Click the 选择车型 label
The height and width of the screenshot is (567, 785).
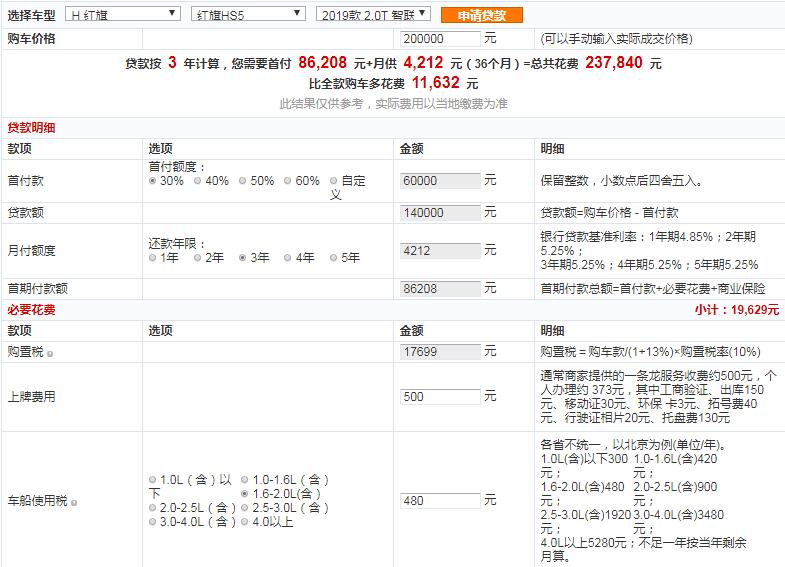click(x=31, y=15)
